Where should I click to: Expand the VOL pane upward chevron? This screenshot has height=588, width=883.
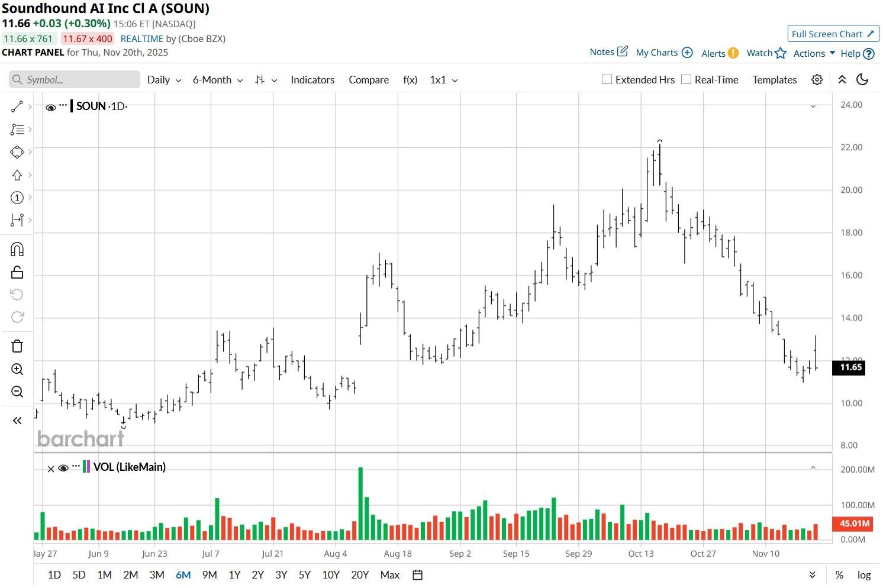813,467
